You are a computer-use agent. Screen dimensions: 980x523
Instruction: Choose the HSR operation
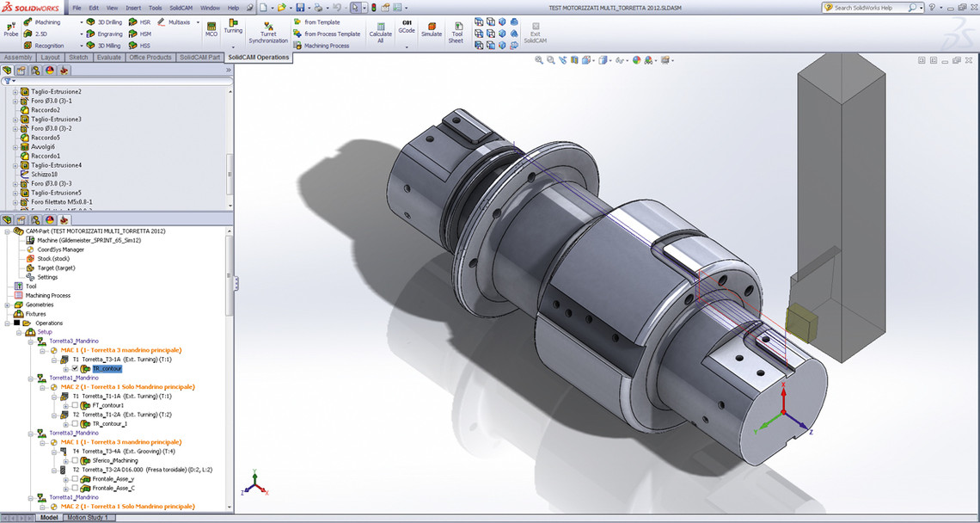(x=139, y=22)
